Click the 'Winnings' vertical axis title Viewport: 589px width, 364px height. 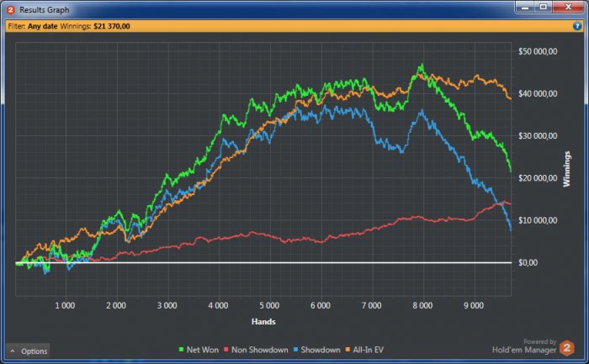coord(567,169)
